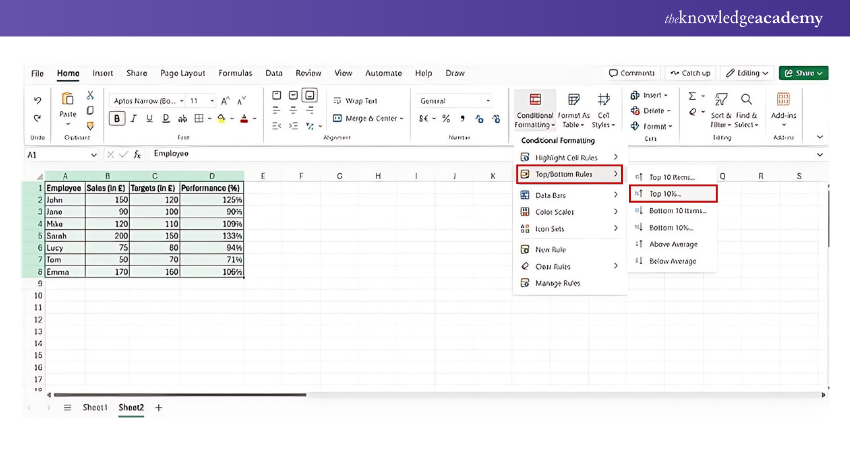
Task: Click the Format Painter icon
Action: pos(90,125)
